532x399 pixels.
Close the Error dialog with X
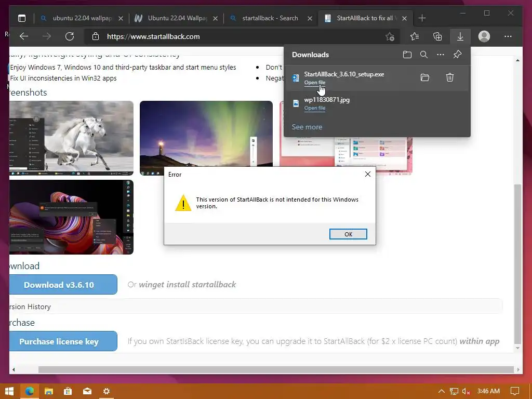point(368,174)
